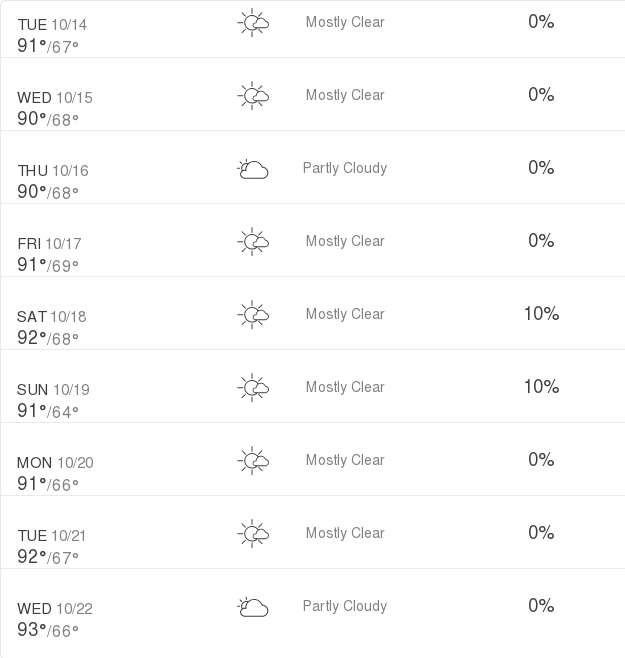Viewport: 625px width, 658px height.
Task: Click the 0% precipitation for Tuesday 10/21
Action: click(541, 533)
